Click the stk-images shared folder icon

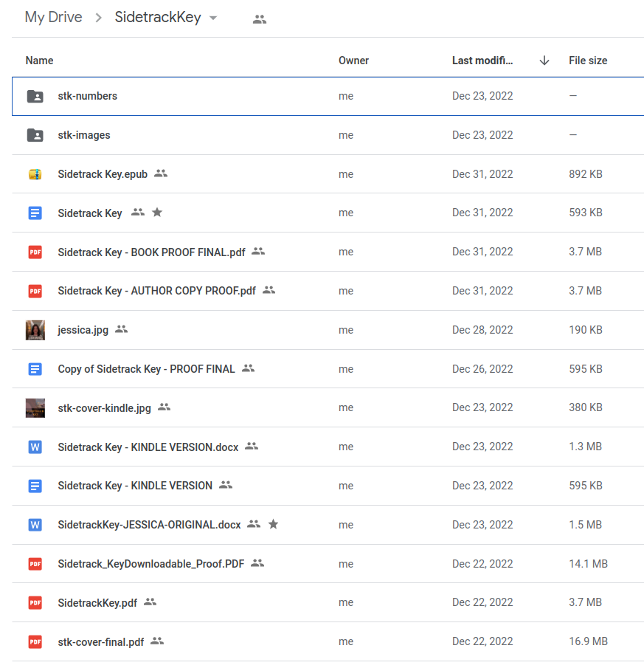coord(35,136)
